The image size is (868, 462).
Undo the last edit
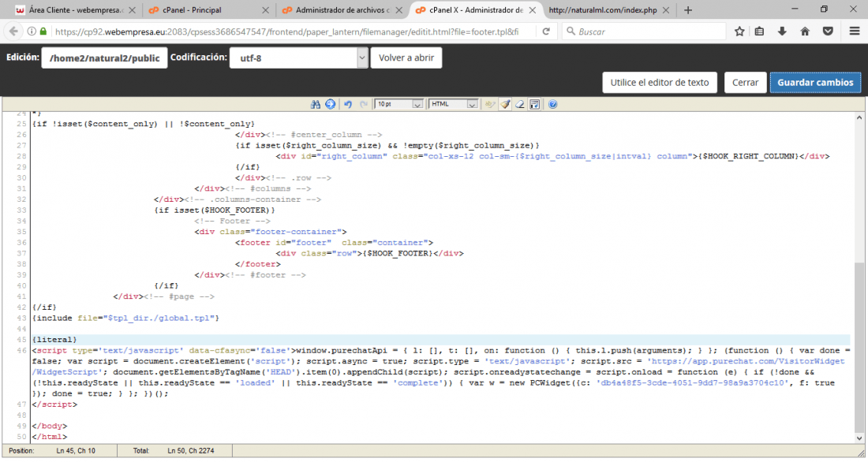[348, 104]
